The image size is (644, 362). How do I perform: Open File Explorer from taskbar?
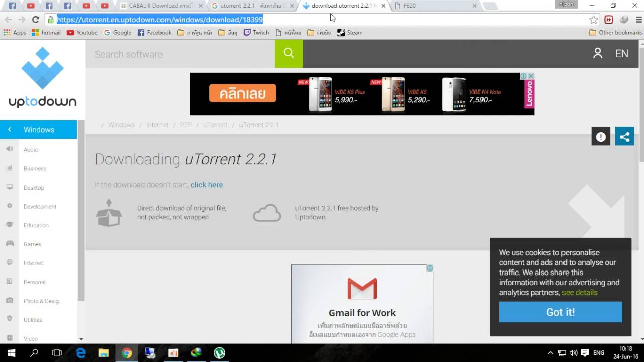point(103,353)
